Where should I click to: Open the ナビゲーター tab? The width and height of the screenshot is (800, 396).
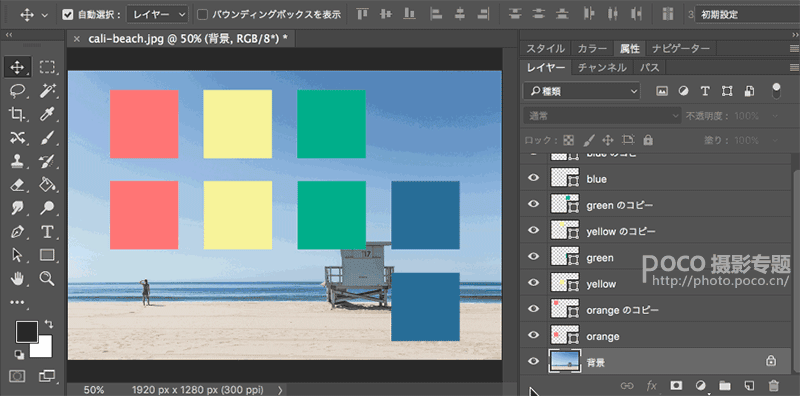coord(681,48)
